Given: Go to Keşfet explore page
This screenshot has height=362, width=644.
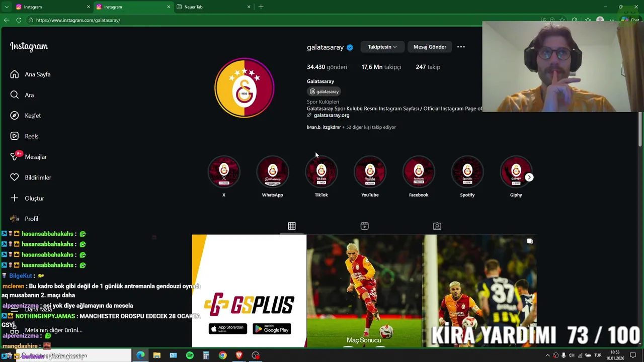Looking at the screenshot, I should (26, 116).
